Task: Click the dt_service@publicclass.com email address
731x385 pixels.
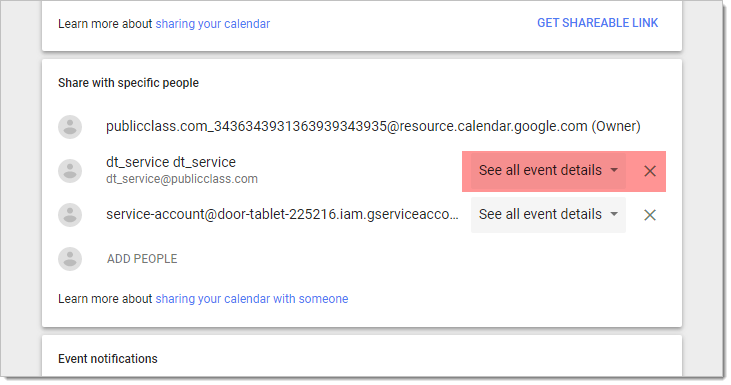Action: (x=182, y=179)
